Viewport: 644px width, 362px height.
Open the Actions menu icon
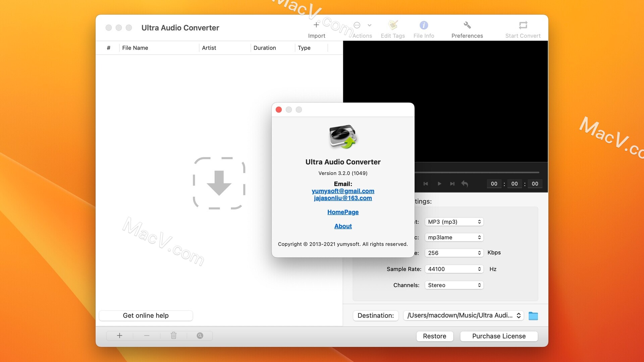[x=357, y=25]
